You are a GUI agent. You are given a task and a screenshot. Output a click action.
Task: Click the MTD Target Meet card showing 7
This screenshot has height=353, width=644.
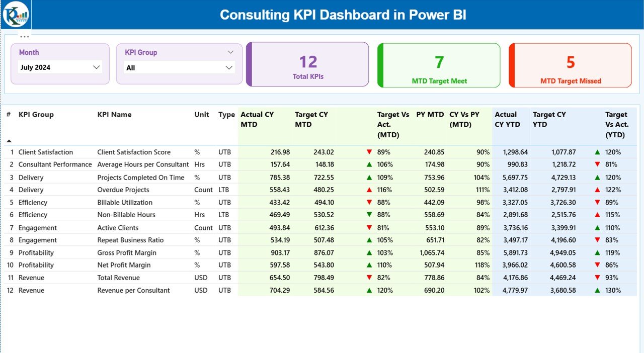[x=438, y=65]
